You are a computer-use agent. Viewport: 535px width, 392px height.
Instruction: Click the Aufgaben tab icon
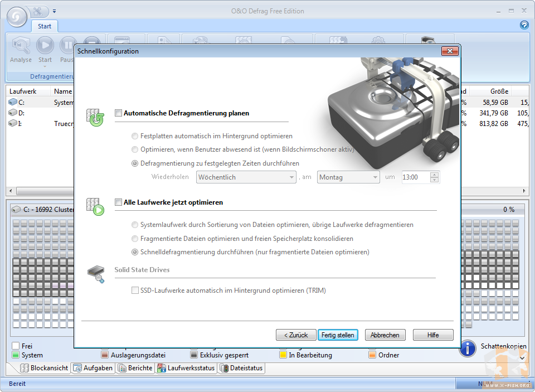(x=78, y=368)
